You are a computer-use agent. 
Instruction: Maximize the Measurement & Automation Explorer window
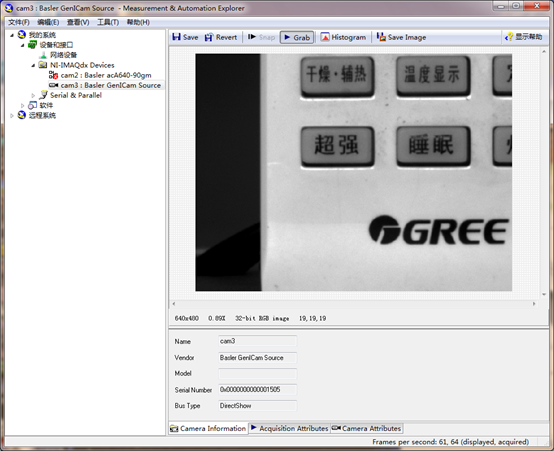pos(516,6)
